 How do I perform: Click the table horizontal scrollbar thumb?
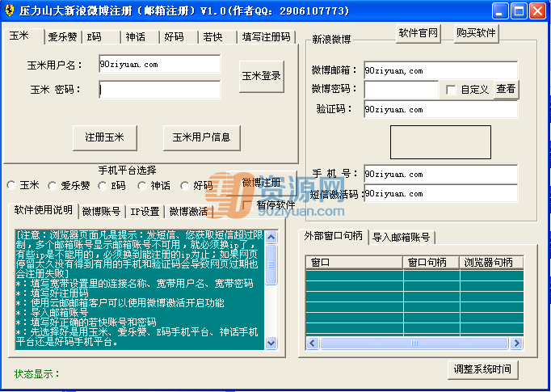click(x=414, y=343)
